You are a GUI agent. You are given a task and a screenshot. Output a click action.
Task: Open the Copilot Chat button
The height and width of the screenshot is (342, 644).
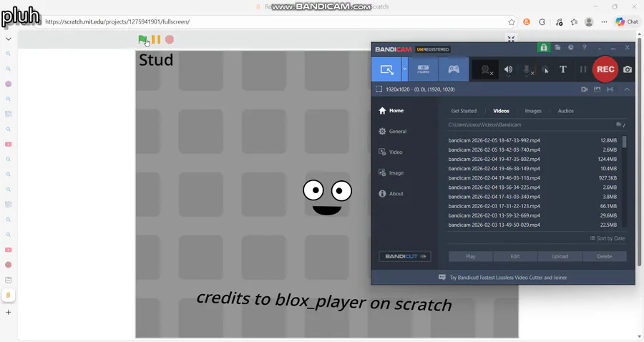tap(627, 22)
